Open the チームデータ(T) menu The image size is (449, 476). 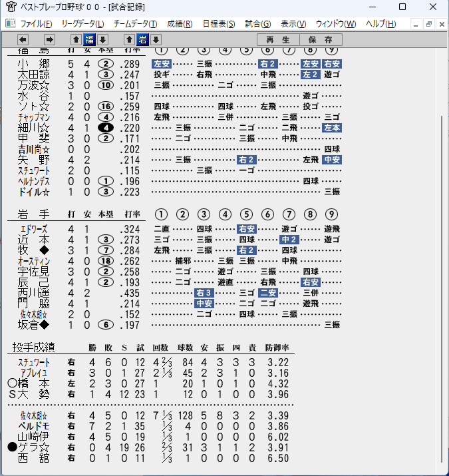(x=135, y=24)
